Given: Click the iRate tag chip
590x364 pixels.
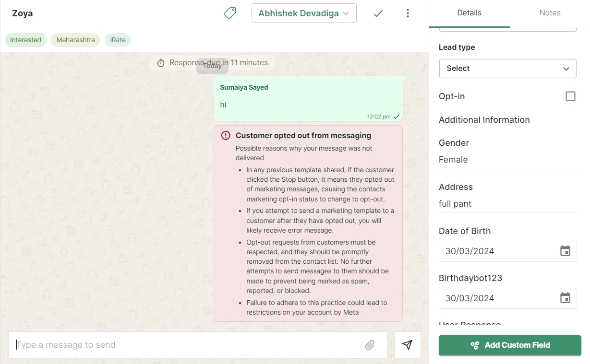Looking at the screenshot, I should 118,40.
